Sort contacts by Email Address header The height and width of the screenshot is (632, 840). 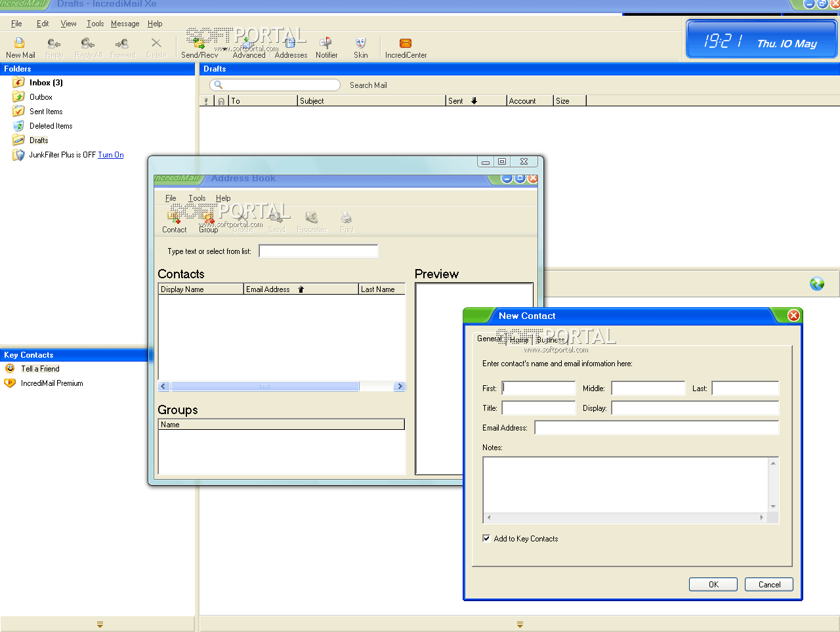(301, 289)
